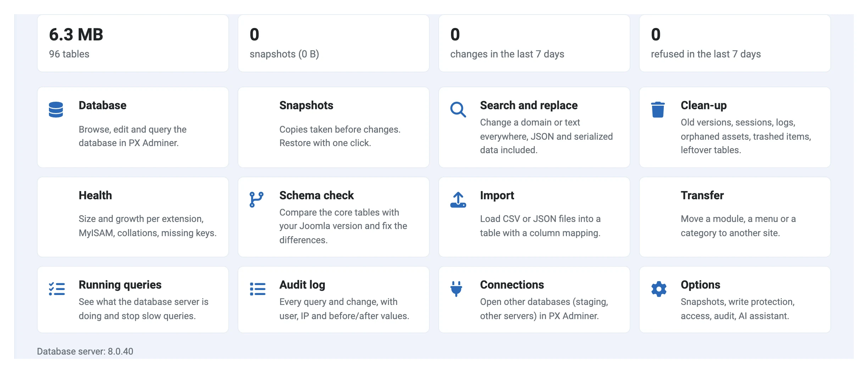Click the Database stacked-disks icon
Viewport: 868px width, 373px height.
(56, 110)
